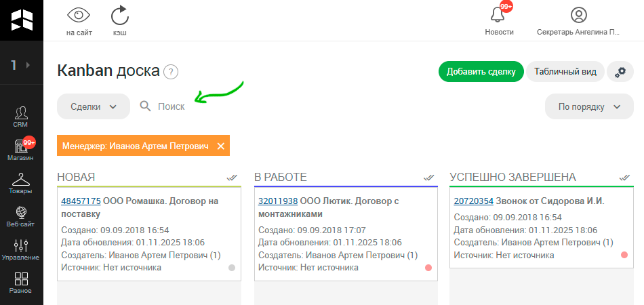
Task: Select all deals in В РАБОТЕ column
Action: click(x=428, y=178)
